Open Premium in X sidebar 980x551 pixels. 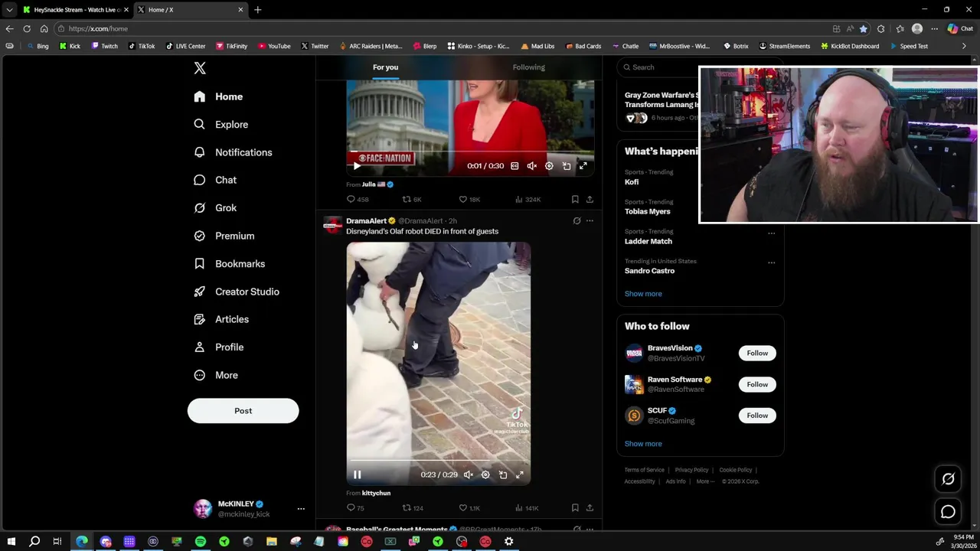pos(224,236)
